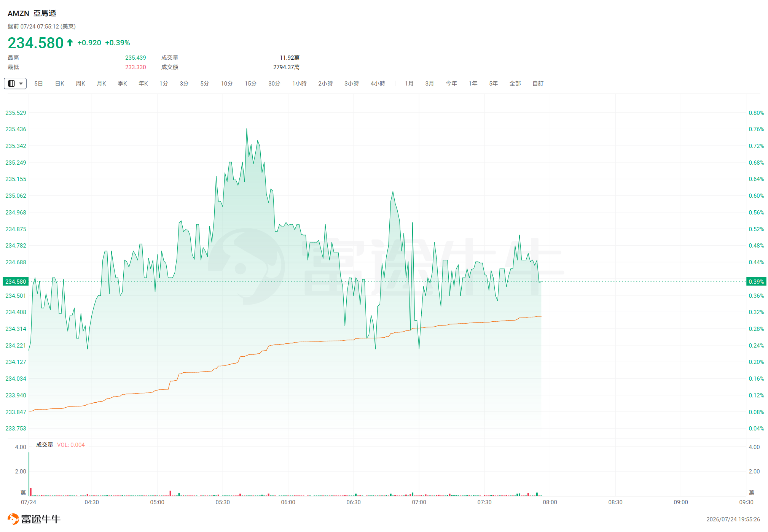The width and height of the screenshot is (768, 532).
Task: Select the 1小時 interval
Action: coord(299,83)
